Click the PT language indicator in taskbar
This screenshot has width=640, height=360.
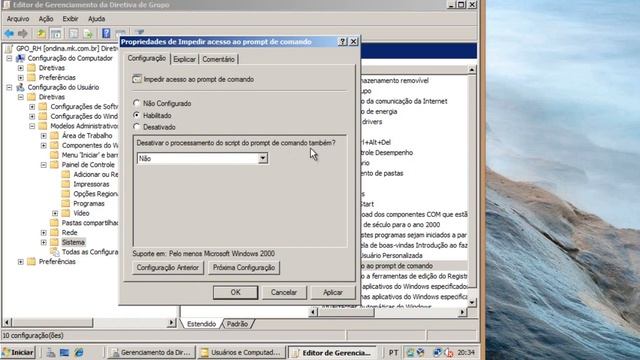[x=393, y=353]
